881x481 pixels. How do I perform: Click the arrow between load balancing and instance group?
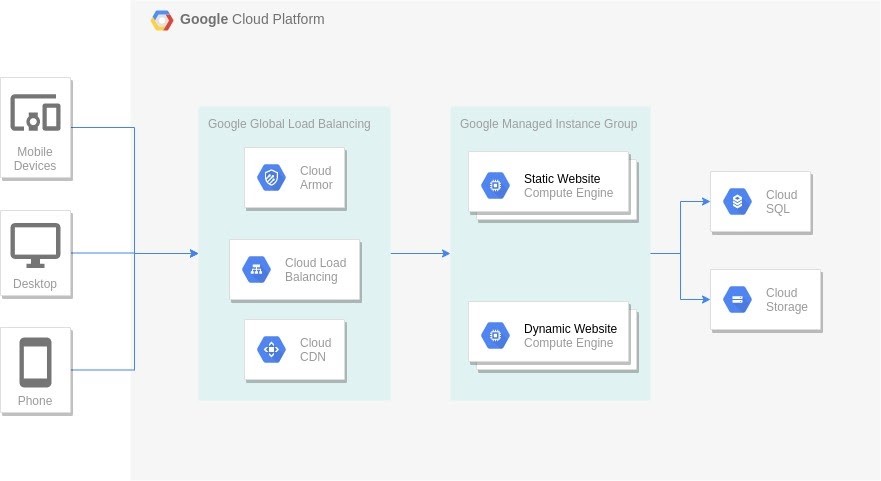pos(420,253)
